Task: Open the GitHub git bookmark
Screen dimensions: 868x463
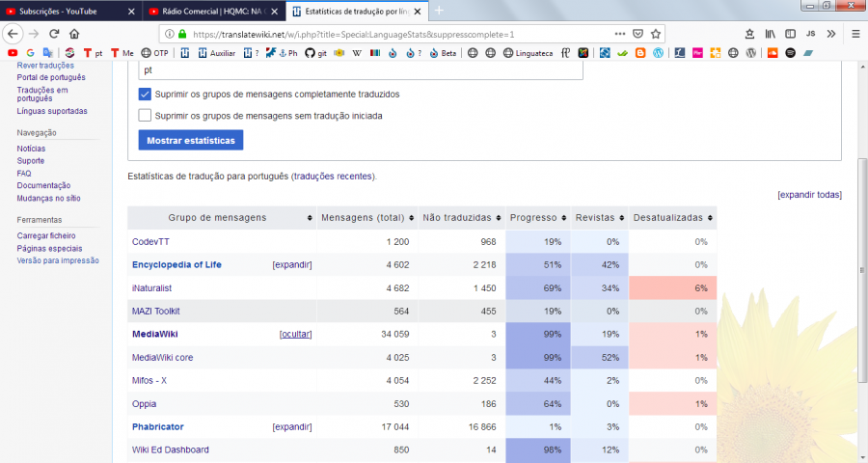Action: 315,53
